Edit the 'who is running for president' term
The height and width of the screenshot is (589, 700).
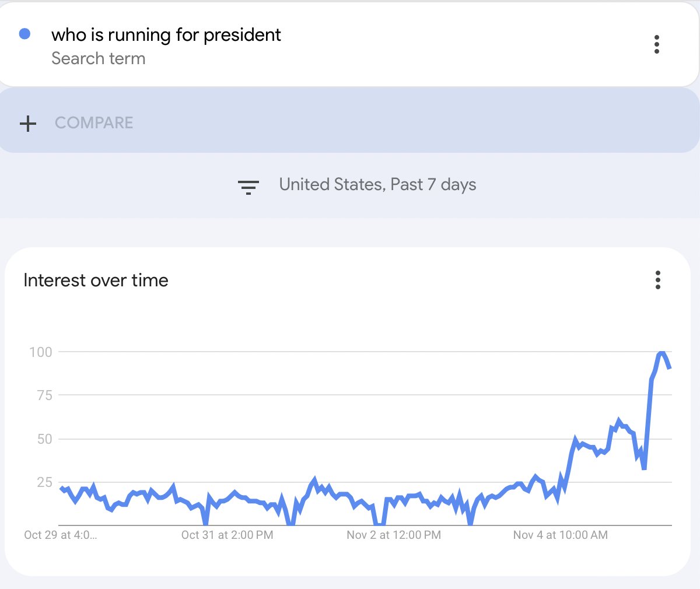coord(166,35)
